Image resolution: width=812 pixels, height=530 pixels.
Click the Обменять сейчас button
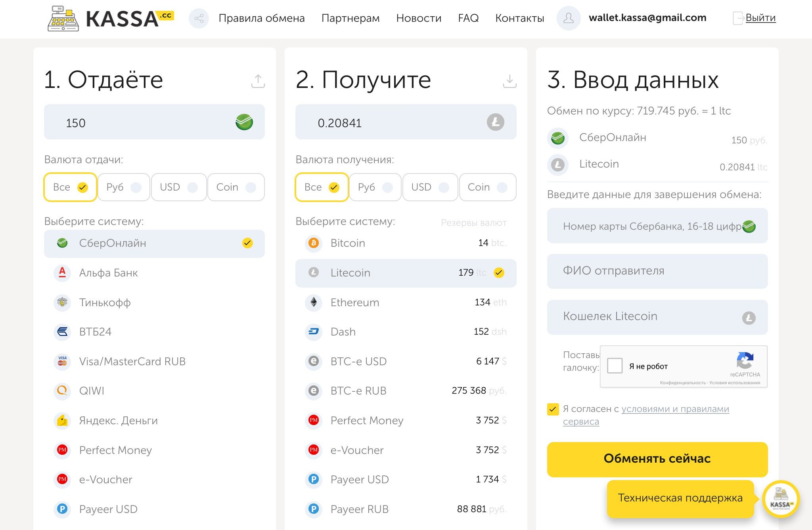657,459
